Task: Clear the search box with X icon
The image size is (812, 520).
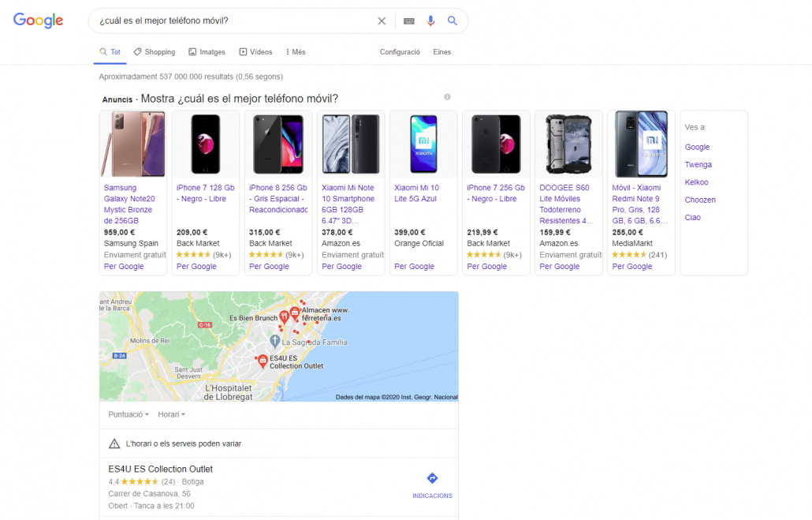Action: [382, 21]
